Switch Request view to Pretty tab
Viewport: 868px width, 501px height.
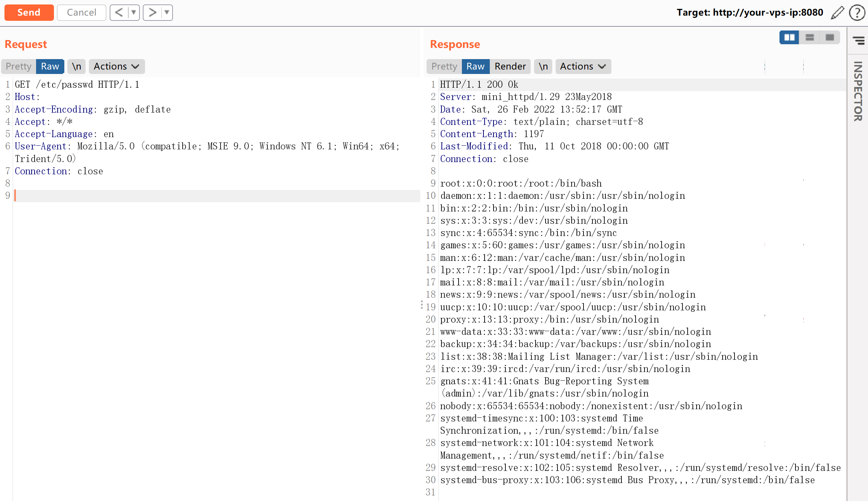19,66
